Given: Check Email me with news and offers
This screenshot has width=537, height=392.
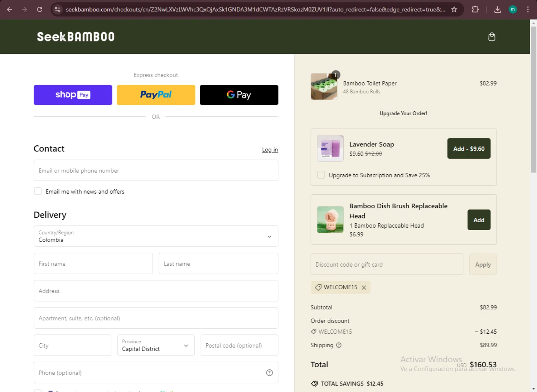Looking at the screenshot, I should (38, 191).
